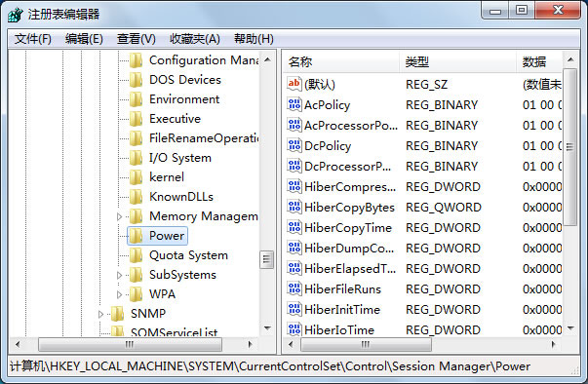Select the HiberFileRuns value name
The height and width of the screenshot is (384, 588).
[342, 288]
